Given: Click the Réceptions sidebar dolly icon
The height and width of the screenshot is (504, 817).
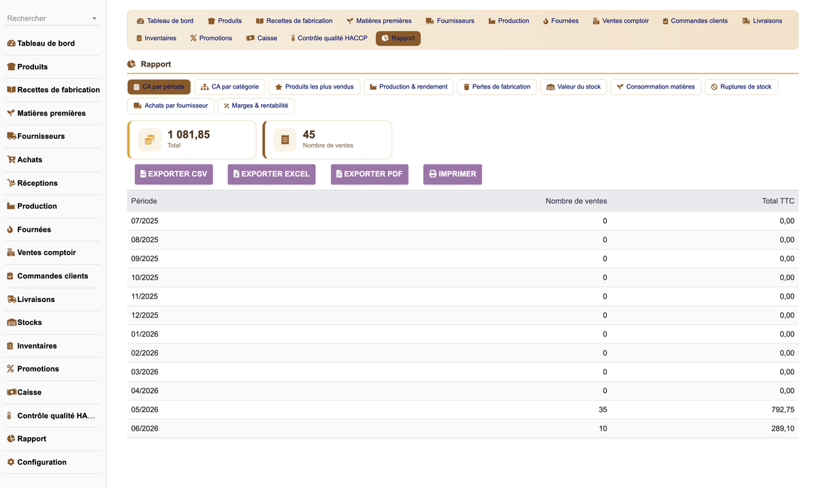Looking at the screenshot, I should tap(11, 183).
